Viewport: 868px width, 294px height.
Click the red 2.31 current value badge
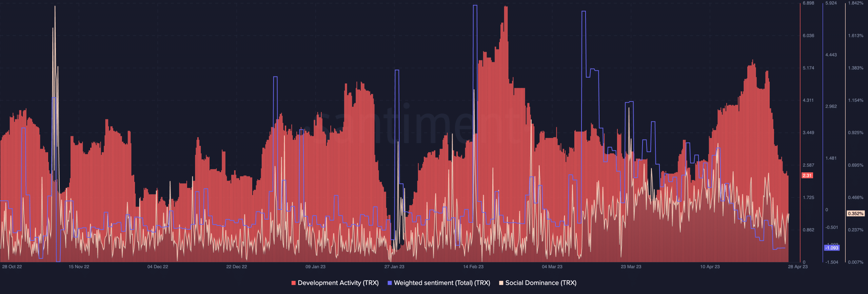pos(807,175)
